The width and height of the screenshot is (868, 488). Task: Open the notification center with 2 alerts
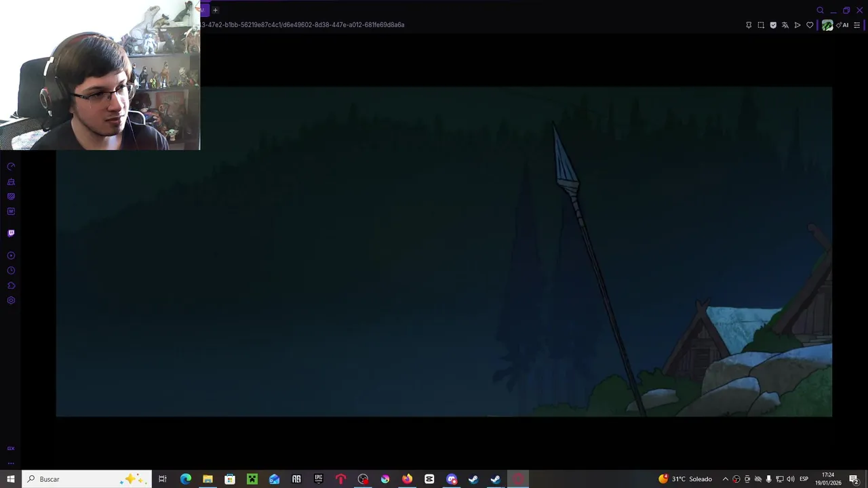point(854,479)
